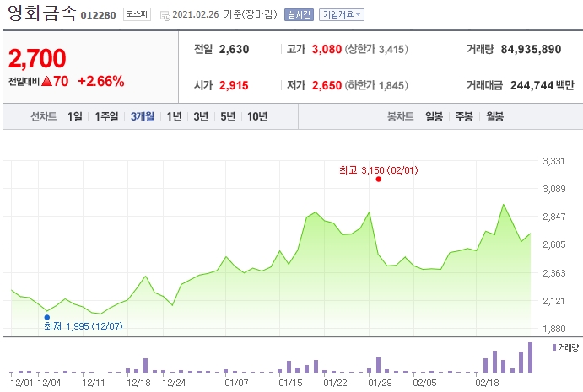Image resolution: width=583 pixels, height=392 pixels.
Task: Select the 1년 line chart tab
Action: [174, 116]
